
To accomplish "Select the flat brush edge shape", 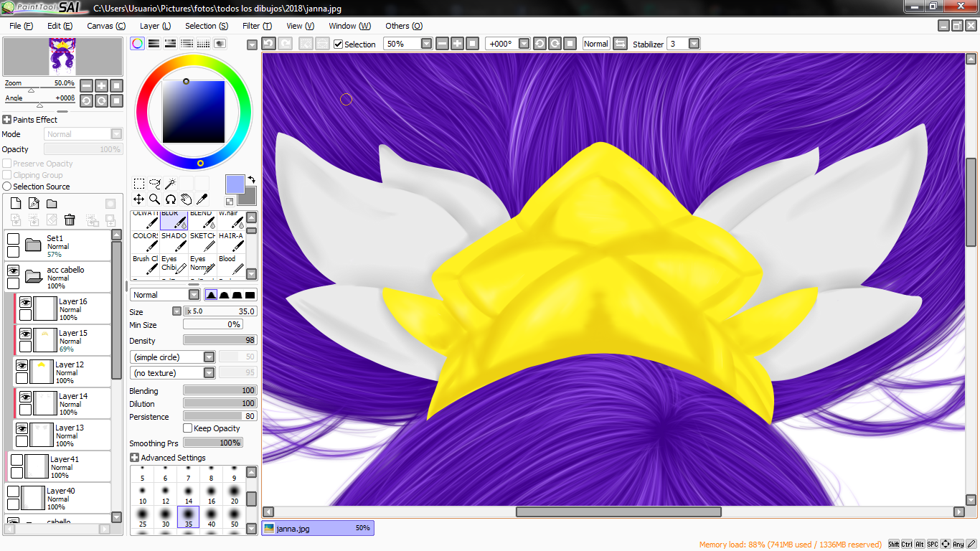I will (250, 295).
